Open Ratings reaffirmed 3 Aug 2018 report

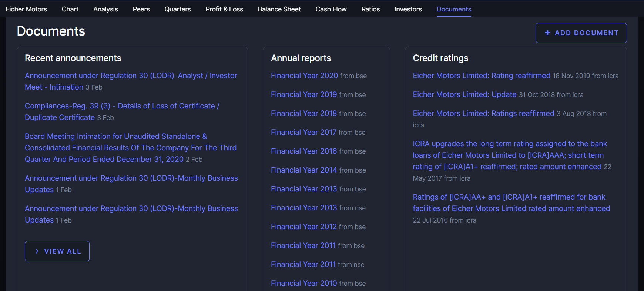(483, 113)
